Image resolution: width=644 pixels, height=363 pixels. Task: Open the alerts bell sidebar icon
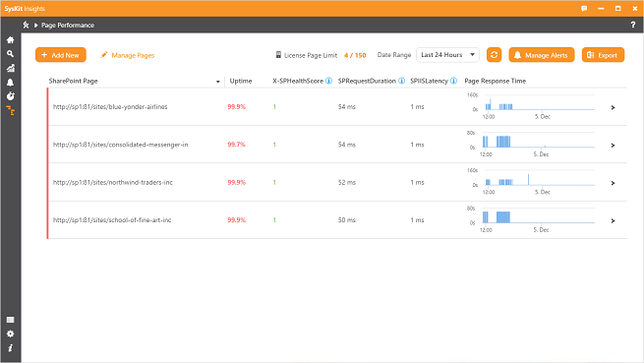tap(10, 83)
